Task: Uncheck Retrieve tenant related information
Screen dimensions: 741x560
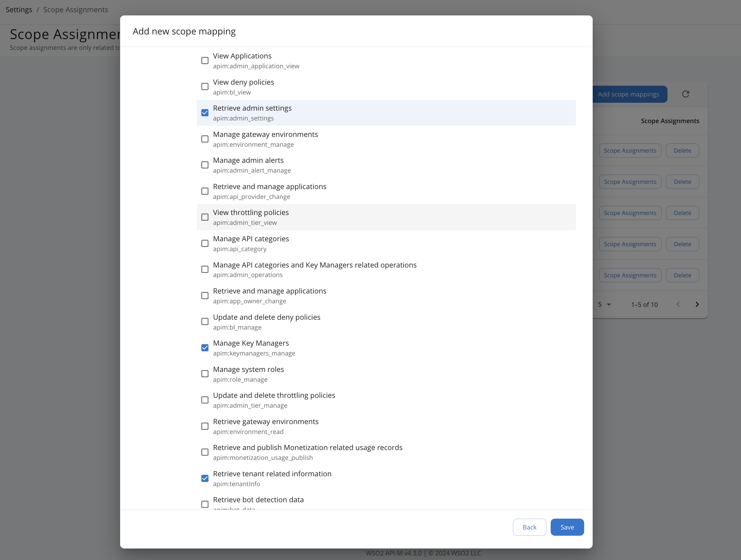Action: [x=205, y=478]
